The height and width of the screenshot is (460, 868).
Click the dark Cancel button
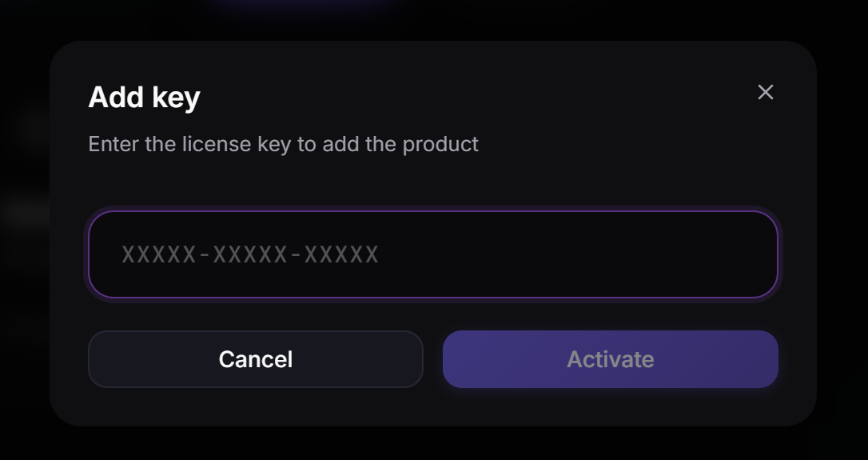coord(255,359)
